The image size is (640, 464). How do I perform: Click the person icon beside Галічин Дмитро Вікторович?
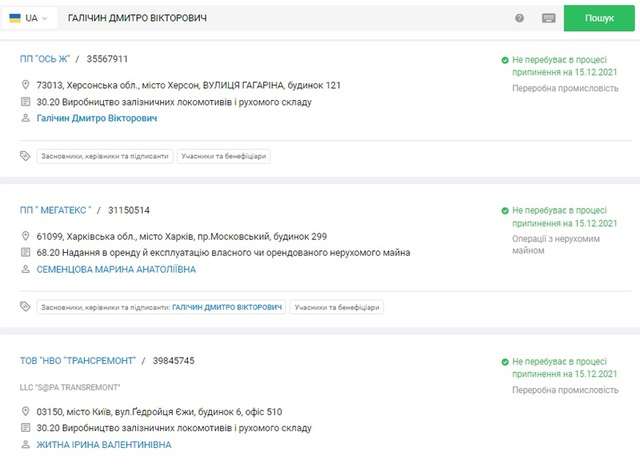point(26,118)
